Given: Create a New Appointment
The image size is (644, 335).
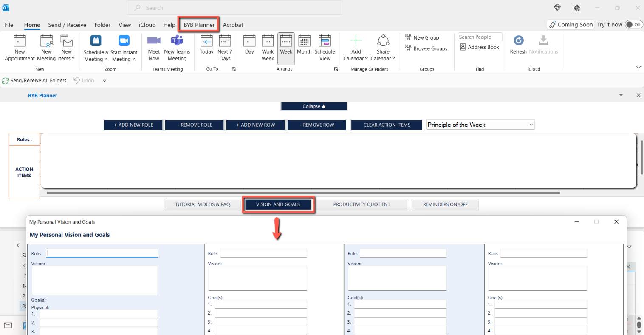Looking at the screenshot, I should (20, 48).
